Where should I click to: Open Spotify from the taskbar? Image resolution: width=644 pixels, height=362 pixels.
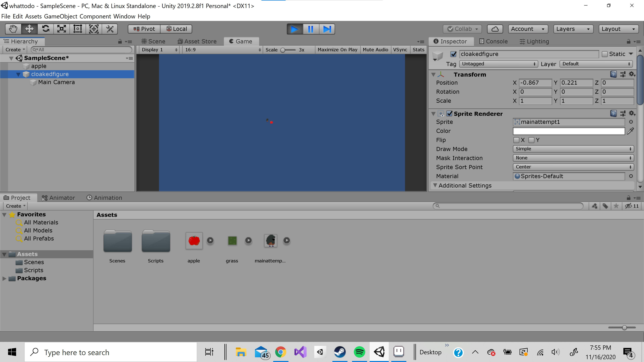point(359,352)
